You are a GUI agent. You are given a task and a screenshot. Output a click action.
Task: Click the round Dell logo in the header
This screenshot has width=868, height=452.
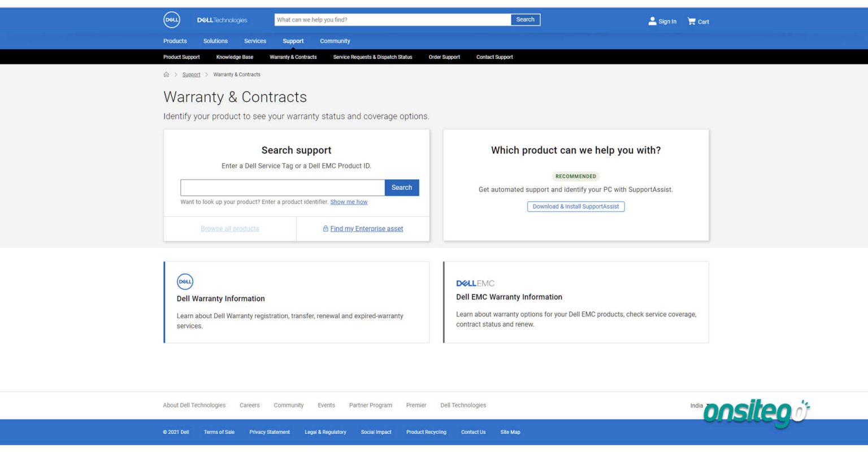(x=172, y=20)
